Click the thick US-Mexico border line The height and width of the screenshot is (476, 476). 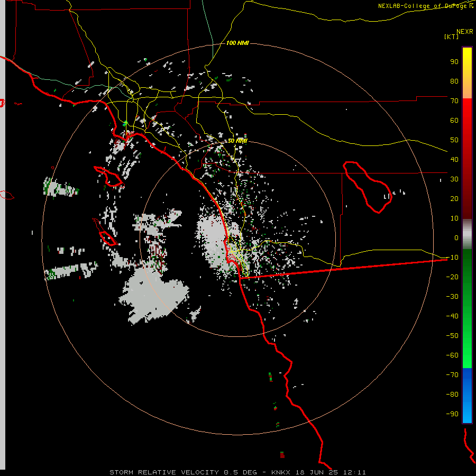click(343, 268)
